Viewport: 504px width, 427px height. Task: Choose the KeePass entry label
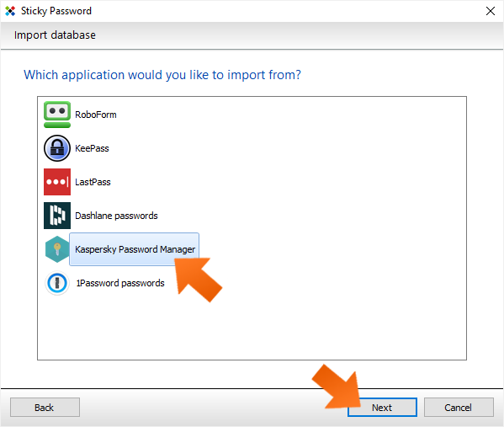[92, 148]
